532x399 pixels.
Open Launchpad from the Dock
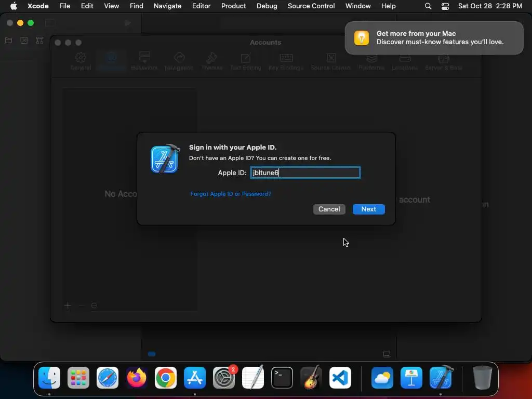[x=78, y=378]
